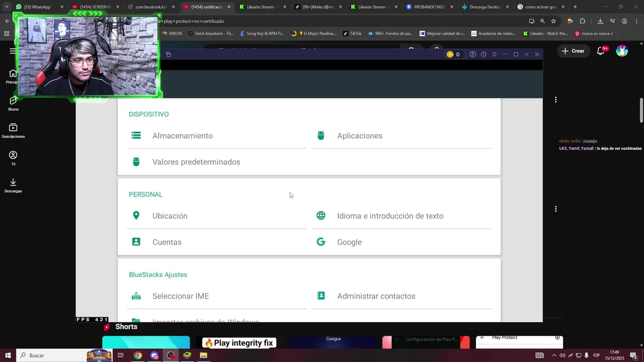The image size is (644, 362).
Task: Open Valores predeterminados Android icon
Action: pyautogui.click(x=136, y=162)
